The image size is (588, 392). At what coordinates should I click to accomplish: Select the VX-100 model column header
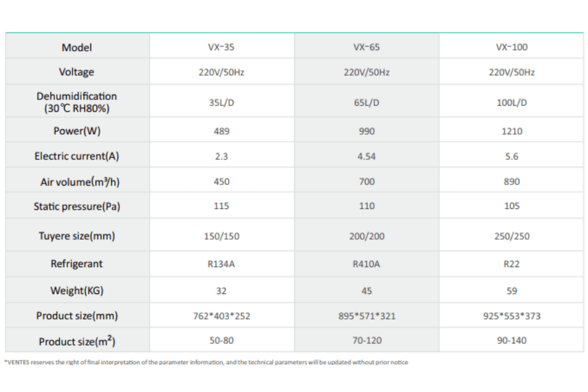click(512, 47)
